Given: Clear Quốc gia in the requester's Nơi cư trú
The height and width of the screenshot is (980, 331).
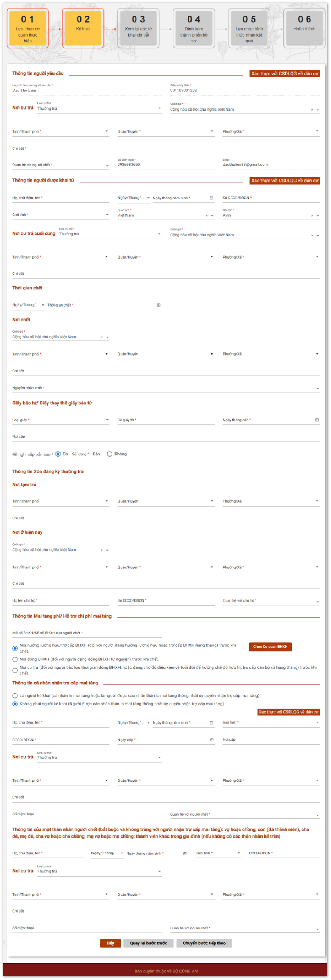Looking at the screenshot, I should 312,110.
